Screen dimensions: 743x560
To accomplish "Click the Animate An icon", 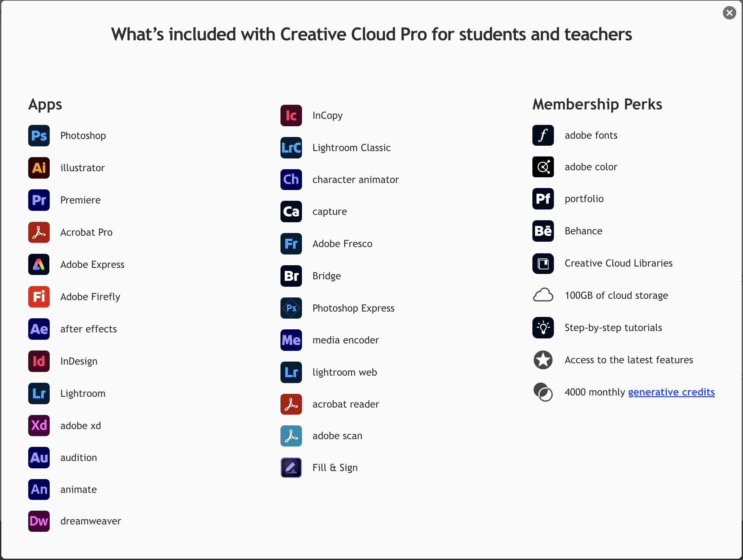I will click(x=39, y=489).
